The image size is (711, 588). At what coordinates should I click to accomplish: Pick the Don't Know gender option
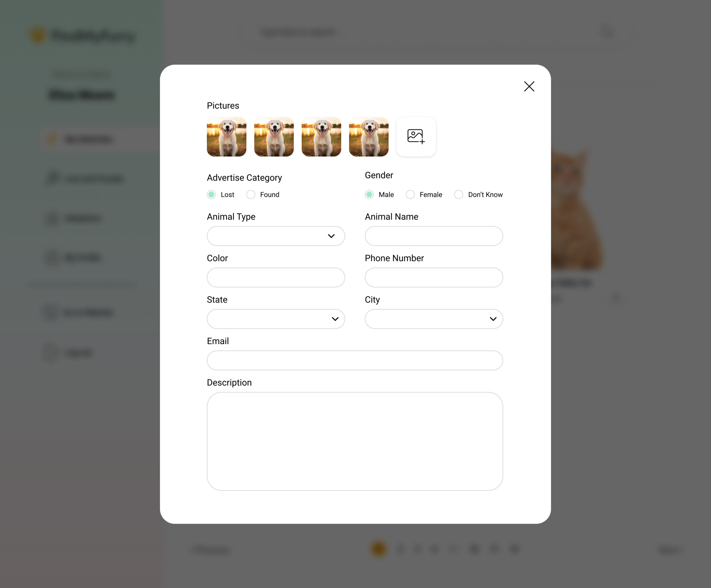click(459, 195)
